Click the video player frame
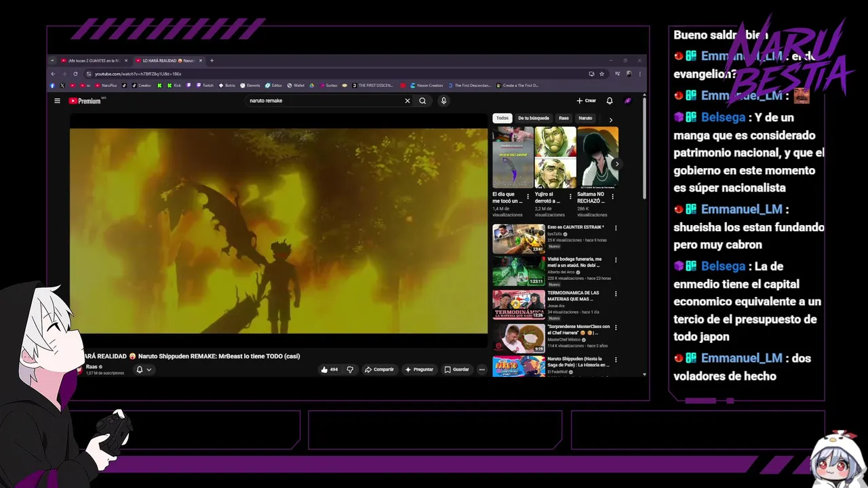The width and height of the screenshot is (868, 488). coord(279,230)
